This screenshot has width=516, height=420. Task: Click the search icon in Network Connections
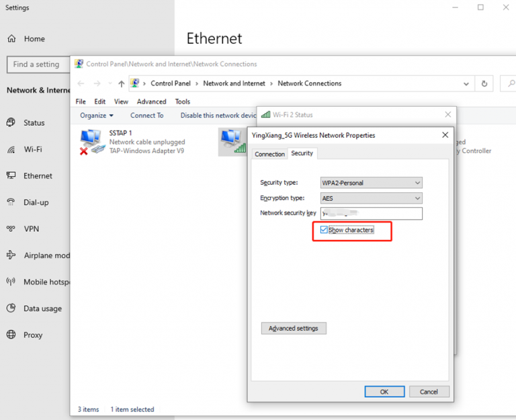[x=511, y=83]
